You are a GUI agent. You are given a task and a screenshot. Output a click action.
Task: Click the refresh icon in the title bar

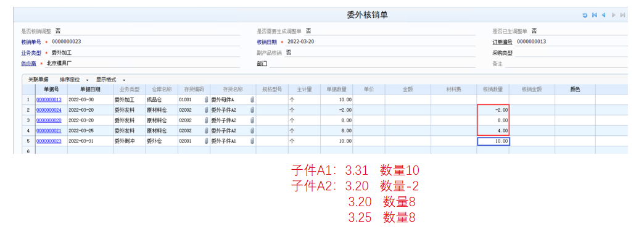[585, 15]
